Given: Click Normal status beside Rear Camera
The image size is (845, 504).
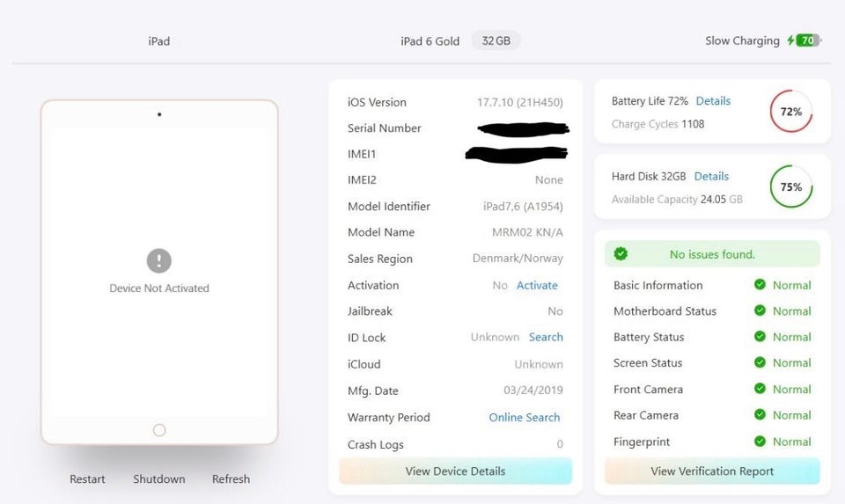Looking at the screenshot, I should point(791,415).
